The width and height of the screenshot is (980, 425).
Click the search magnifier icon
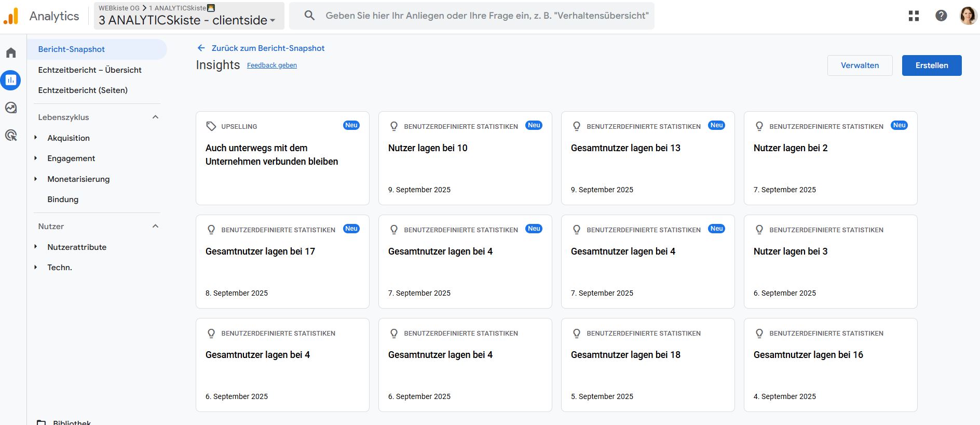point(309,16)
